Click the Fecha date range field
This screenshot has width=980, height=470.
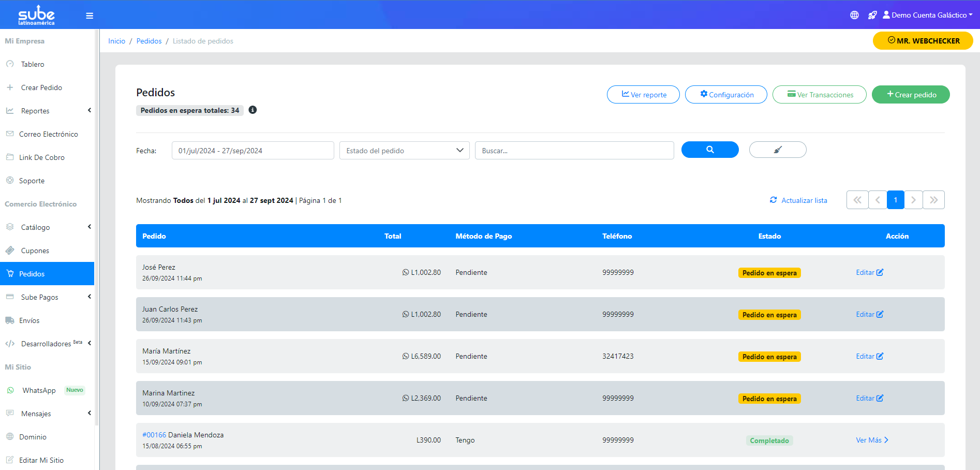point(253,151)
